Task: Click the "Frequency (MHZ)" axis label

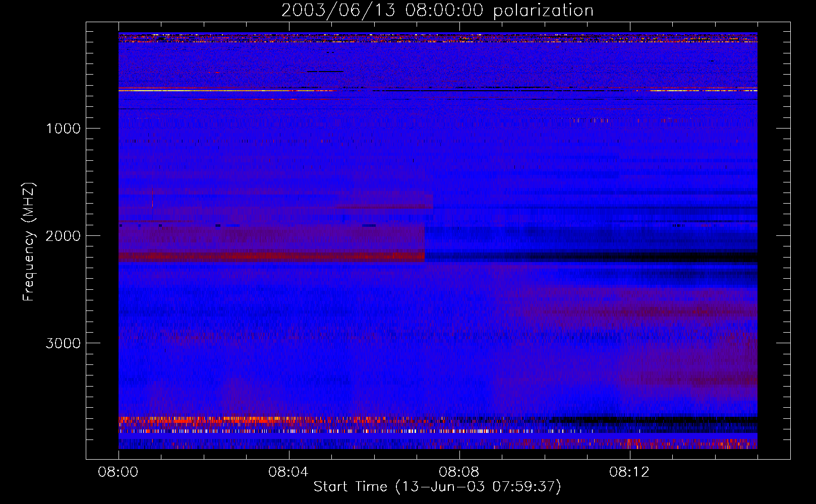Action: coord(29,242)
